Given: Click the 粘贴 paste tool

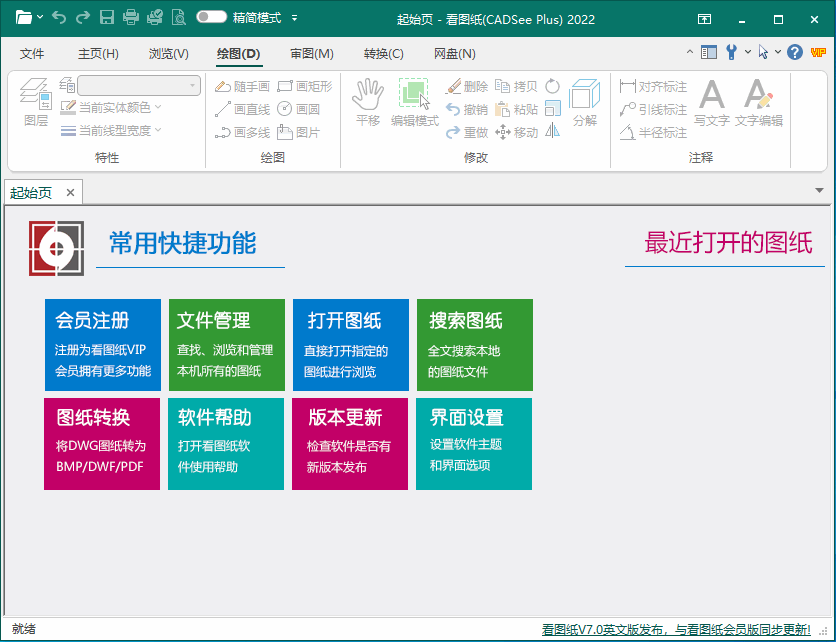Looking at the screenshot, I should (516, 109).
